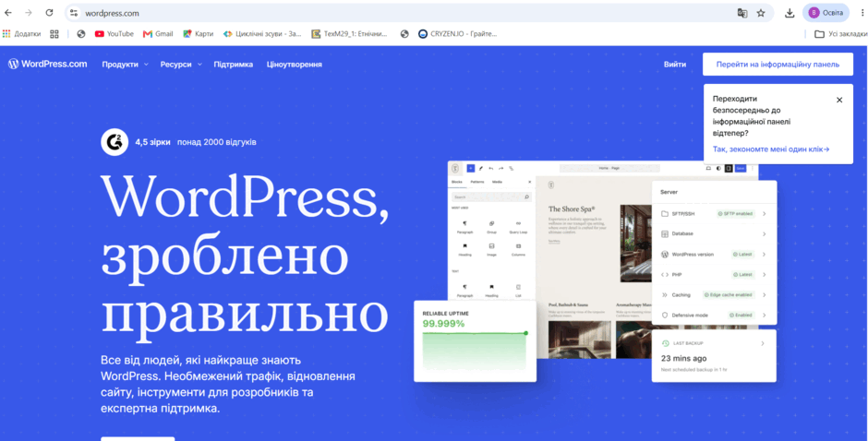Click the Query Loop block icon
This screenshot has width=868, height=441.
[x=518, y=223]
